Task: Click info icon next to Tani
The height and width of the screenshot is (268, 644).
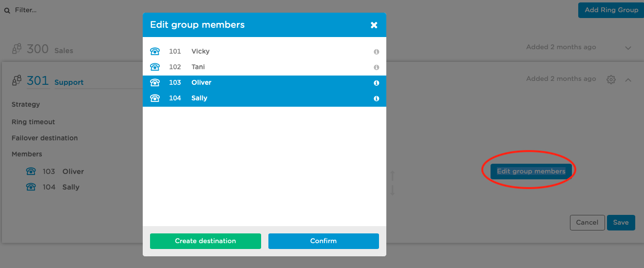Action: (x=376, y=67)
